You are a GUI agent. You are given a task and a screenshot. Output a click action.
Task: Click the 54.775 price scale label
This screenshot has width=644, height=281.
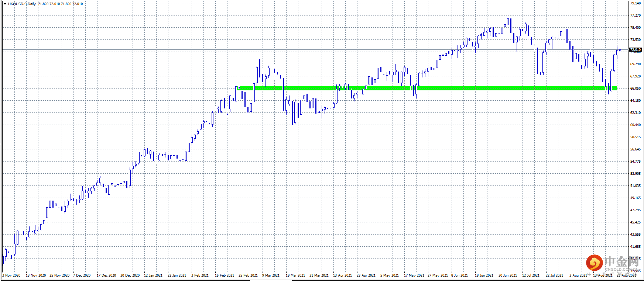636,161
